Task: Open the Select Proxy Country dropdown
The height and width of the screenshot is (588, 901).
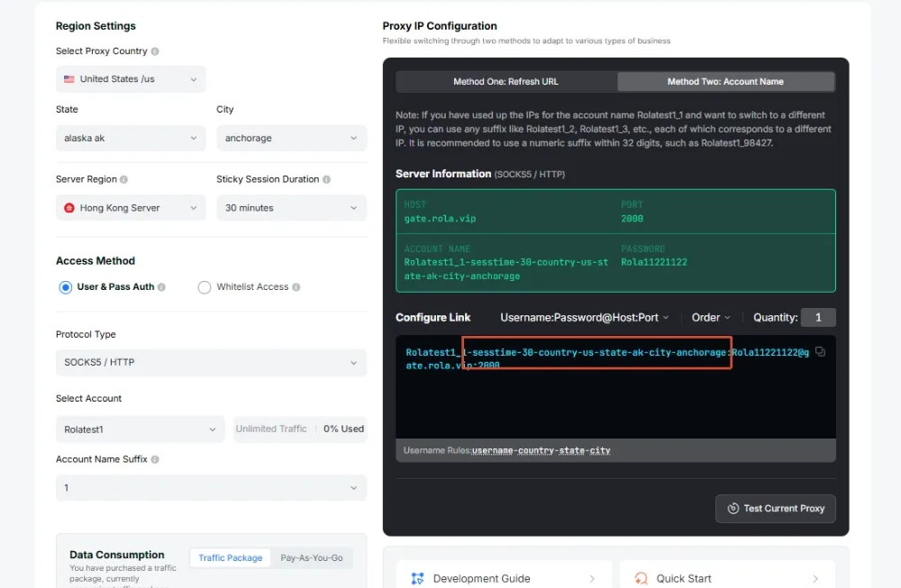Action: click(131, 79)
